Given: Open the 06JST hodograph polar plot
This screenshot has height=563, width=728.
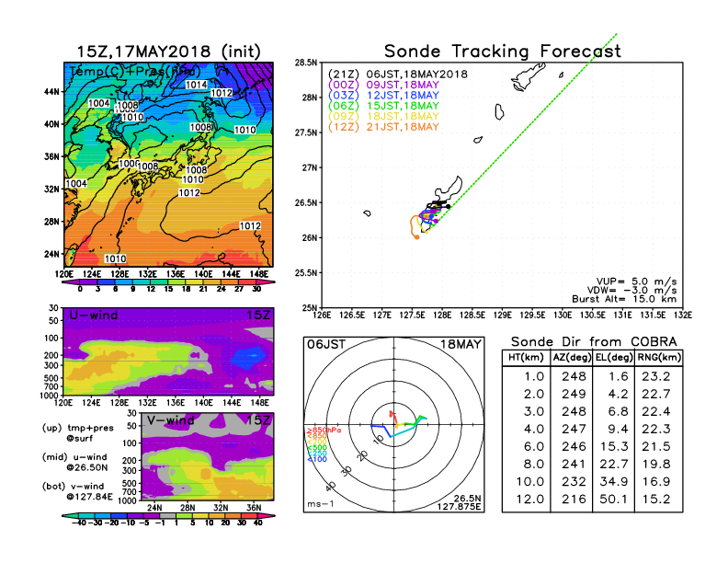Looking at the screenshot, I should (393, 425).
